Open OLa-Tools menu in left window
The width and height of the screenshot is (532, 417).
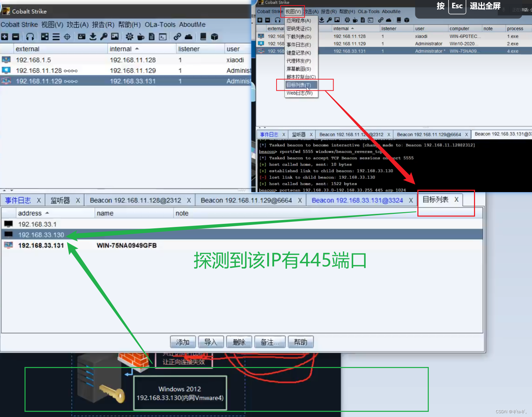click(160, 24)
